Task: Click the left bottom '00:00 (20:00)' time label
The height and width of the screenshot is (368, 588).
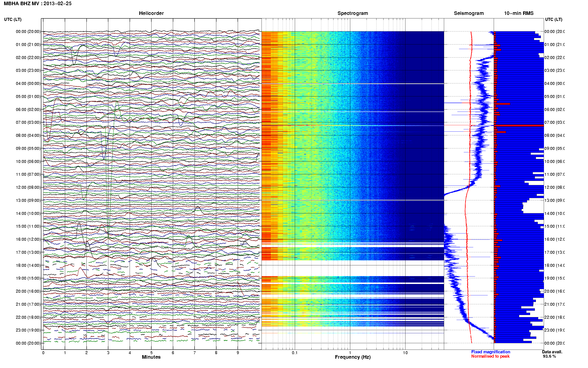Action: [28, 343]
